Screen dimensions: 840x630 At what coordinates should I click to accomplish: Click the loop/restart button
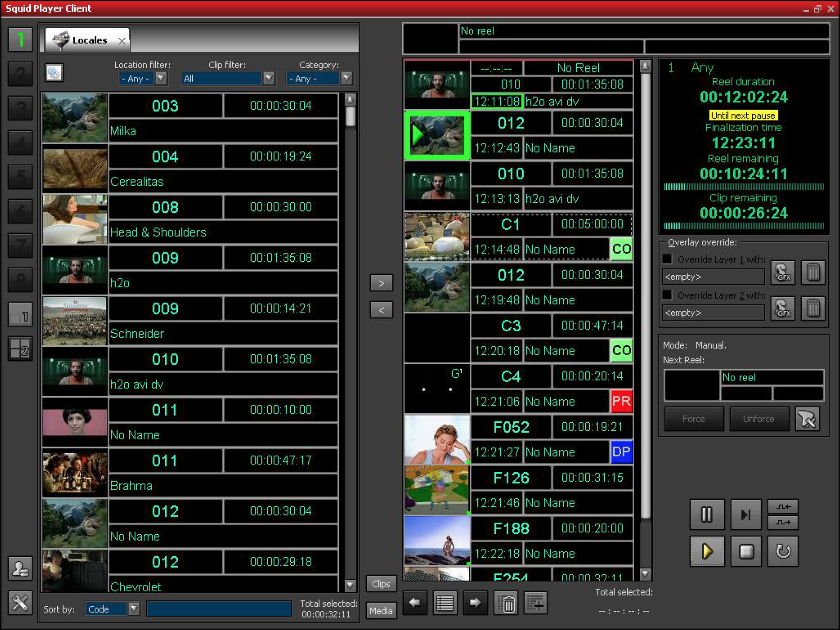pos(783,552)
